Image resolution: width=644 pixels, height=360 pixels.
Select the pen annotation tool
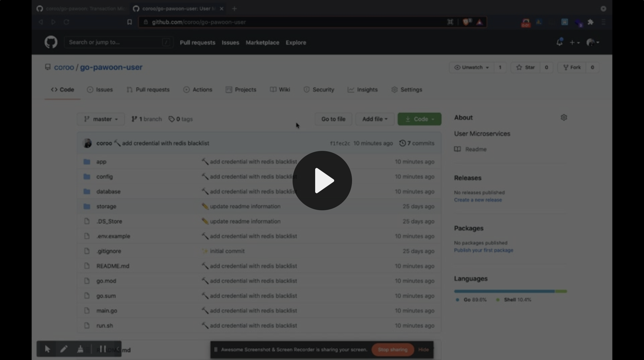click(64, 349)
